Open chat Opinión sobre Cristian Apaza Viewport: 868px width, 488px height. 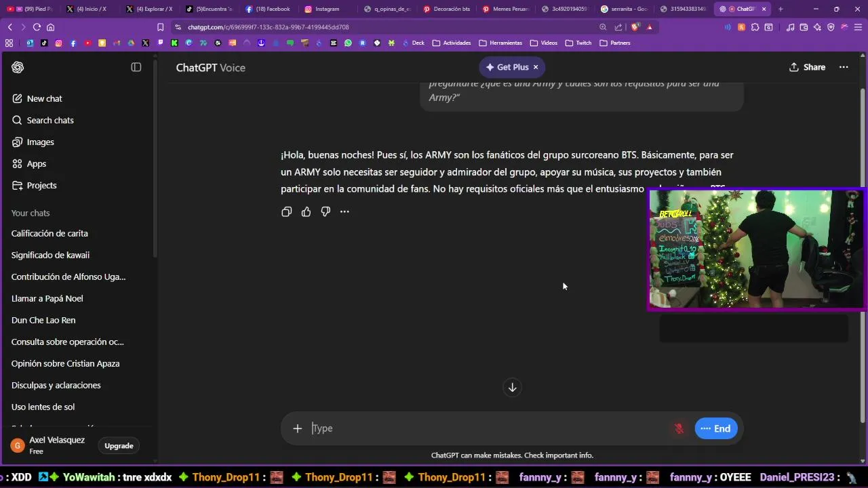[65, 363]
